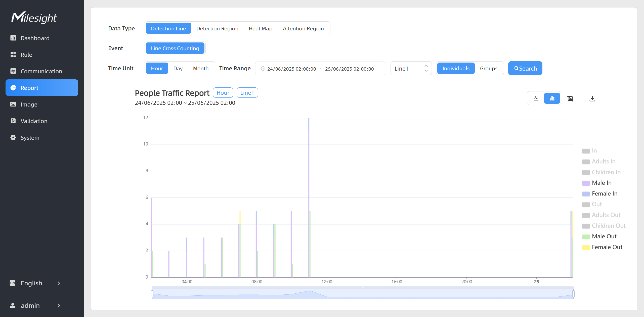Toggle the Male In legend series
The image size is (644, 317).
click(601, 183)
